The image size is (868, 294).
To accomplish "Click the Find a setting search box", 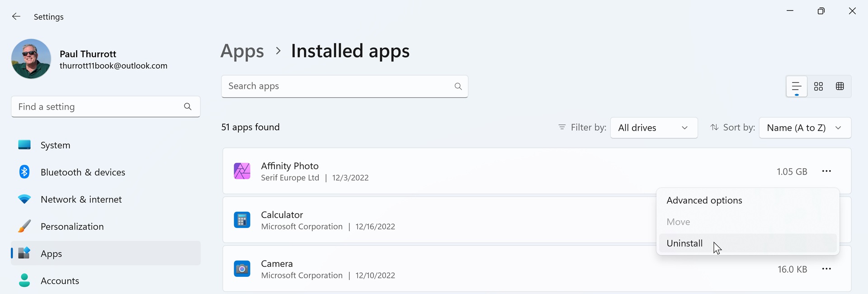I will pyautogui.click(x=97, y=107).
